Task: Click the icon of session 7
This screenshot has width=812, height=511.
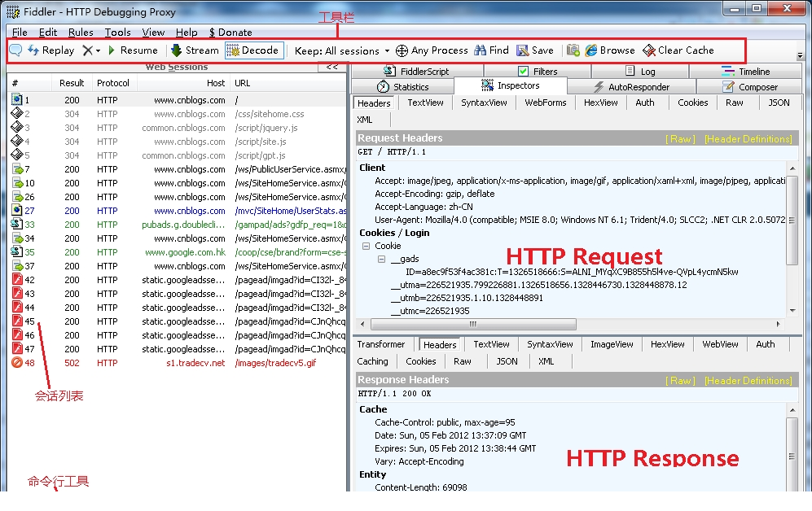Action: coord(18,169)
